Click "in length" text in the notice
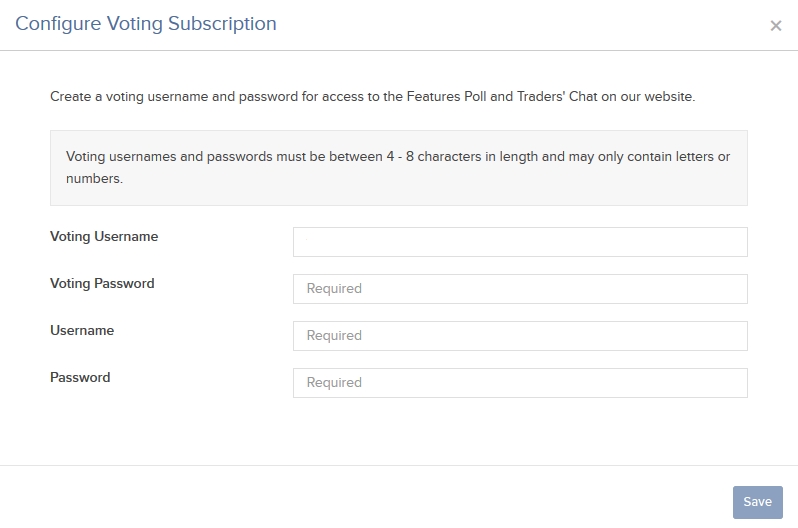The image size is (798, 528). [x=515, y=157]
